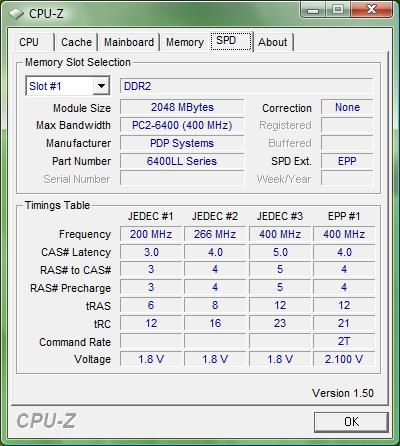
Task: Click the 200 MHz frequency cell
Action: (151, 234)
